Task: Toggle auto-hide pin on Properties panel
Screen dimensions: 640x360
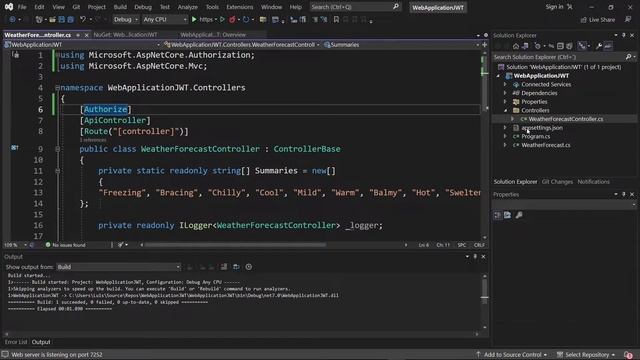Action: coord(624,195)
